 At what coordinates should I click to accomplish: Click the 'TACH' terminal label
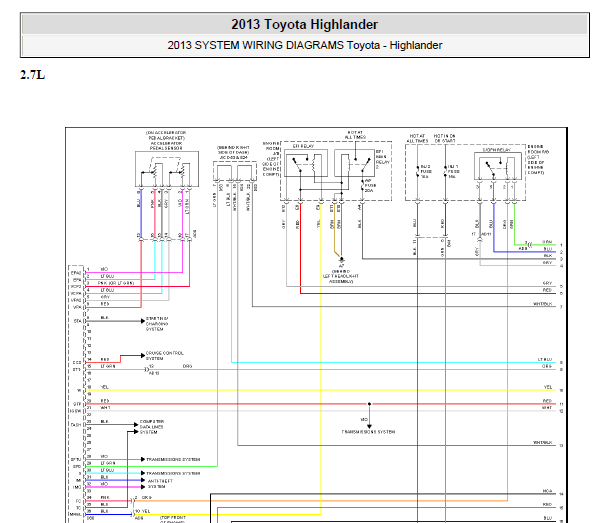76,425
